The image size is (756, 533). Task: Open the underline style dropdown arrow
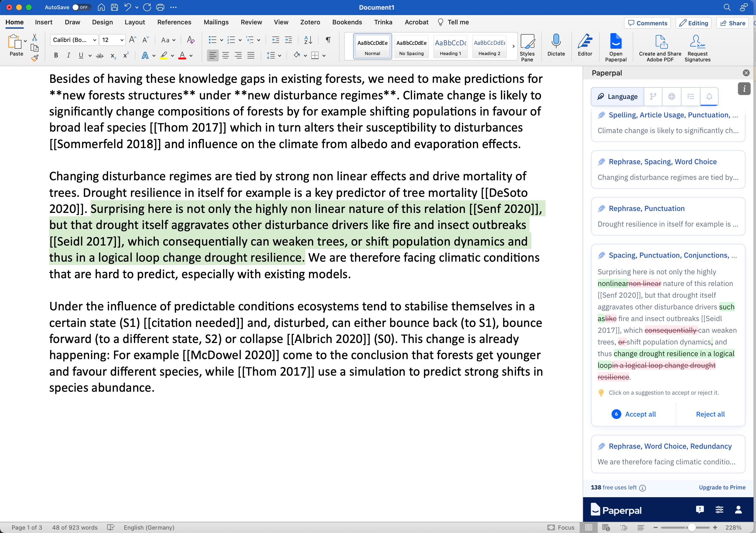tap(90, 56)
